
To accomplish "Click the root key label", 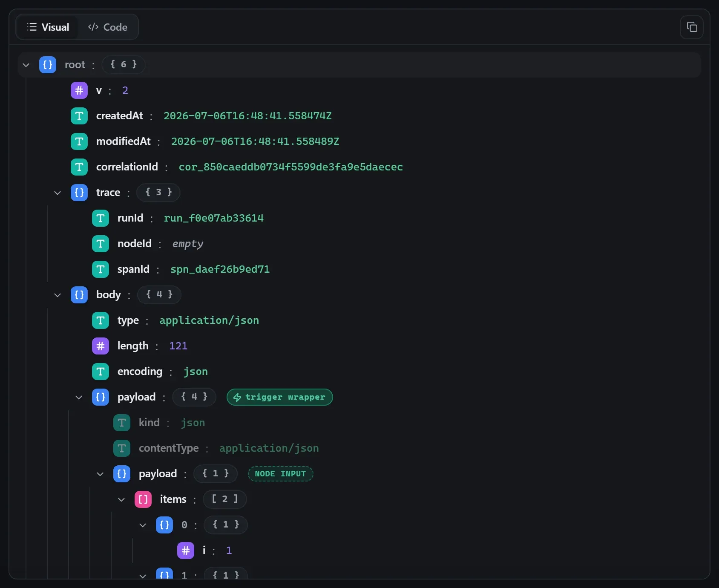I will (x=75, y=65).
